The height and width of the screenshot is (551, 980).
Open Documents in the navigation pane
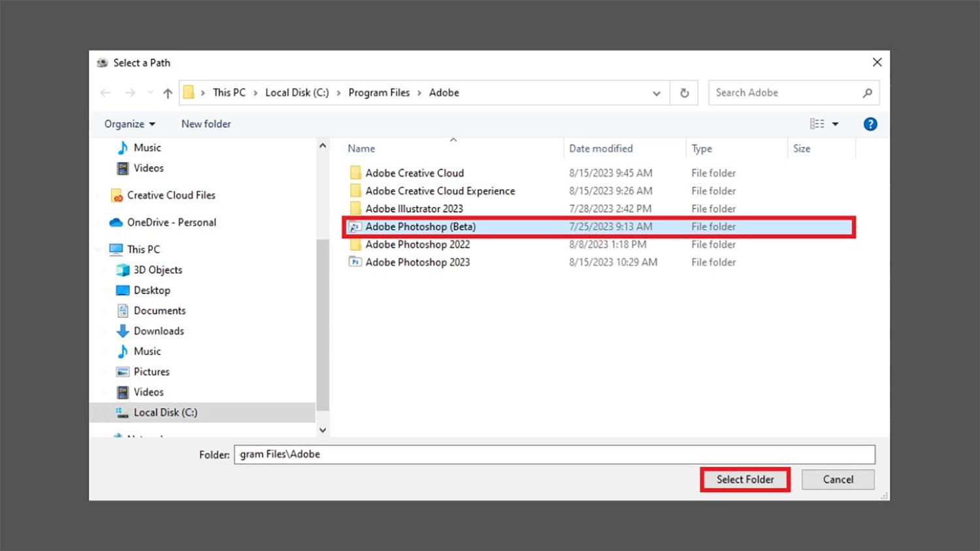coord(159,311)
